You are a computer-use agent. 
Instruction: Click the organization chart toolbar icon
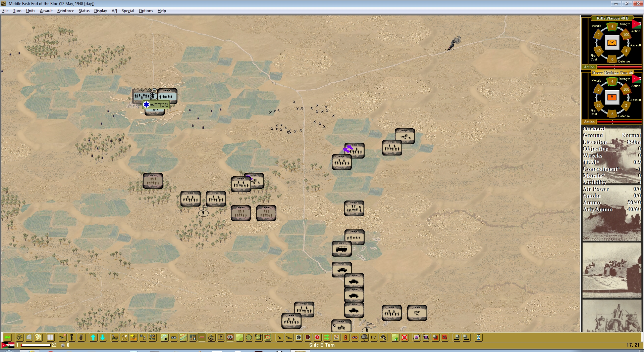click(x=383, y=337)
